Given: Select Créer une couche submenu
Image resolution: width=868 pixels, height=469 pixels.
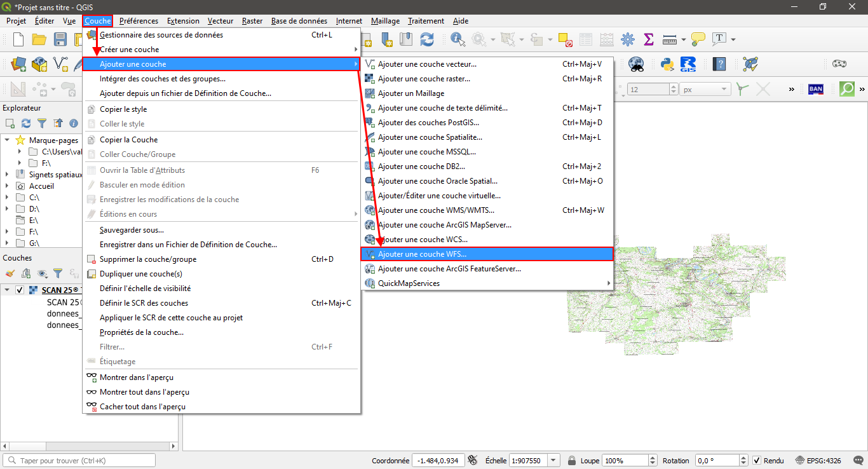Looking at the screenshot, I should [221, 50].
